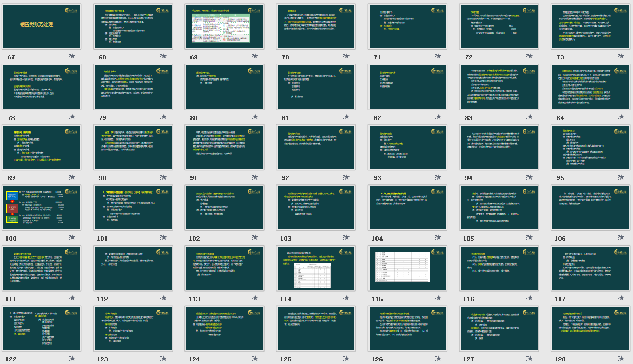Preview animations via star under slide 81
This screenshot has height=364, width=633.
(x=346, y=117)
